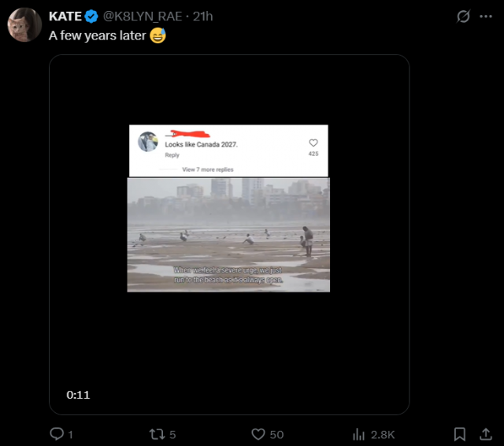The image size is (504, 446).
Task: Click the blue verified badge
Action: pyautogui.click(x=92, y=17)
